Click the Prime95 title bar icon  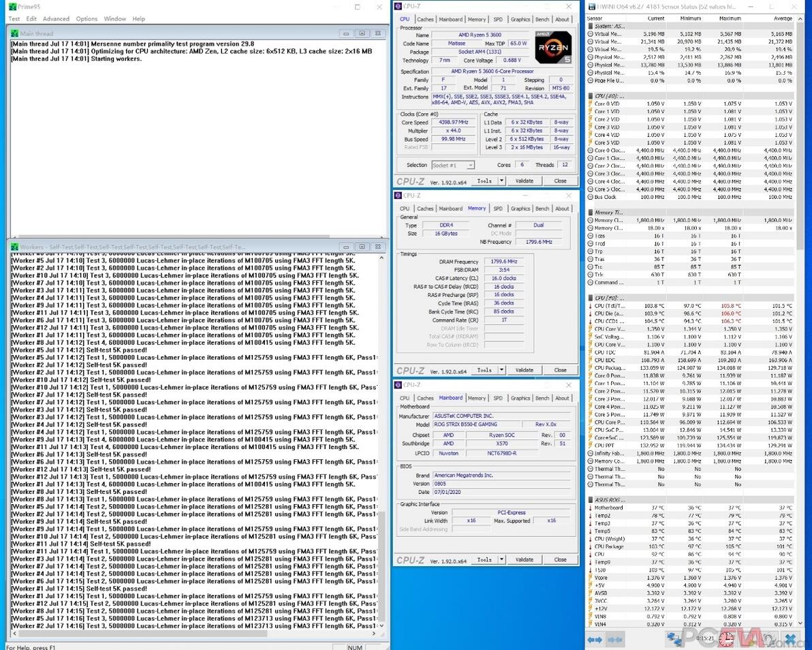coord(13,7)
